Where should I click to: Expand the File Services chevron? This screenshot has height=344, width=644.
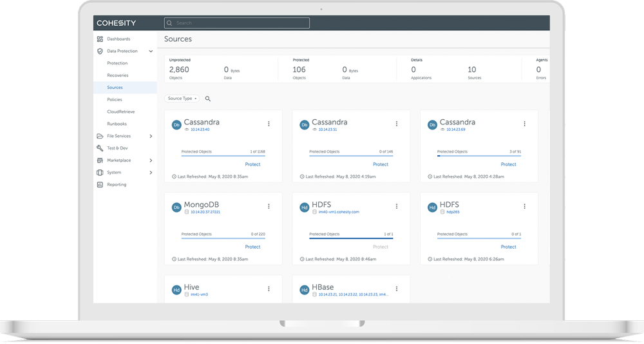coord(151,136)
